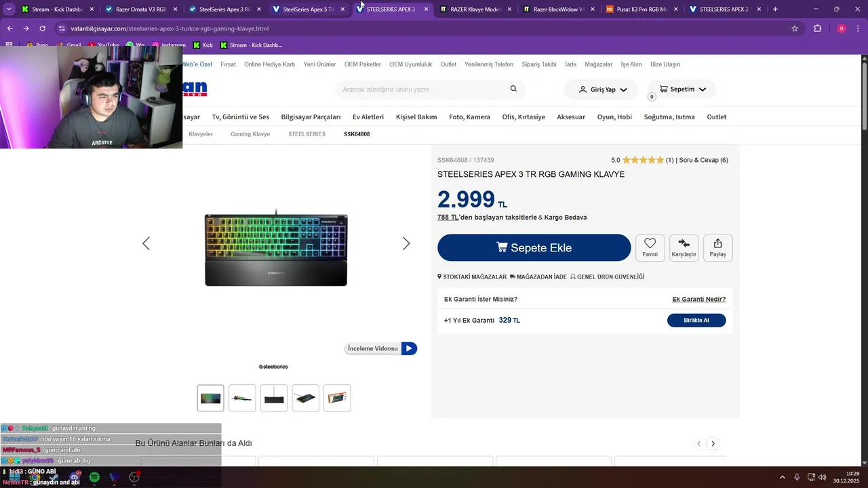Click Sepete Ekle add-to-cart button
The image size is (868, 488).
[534, 247]
